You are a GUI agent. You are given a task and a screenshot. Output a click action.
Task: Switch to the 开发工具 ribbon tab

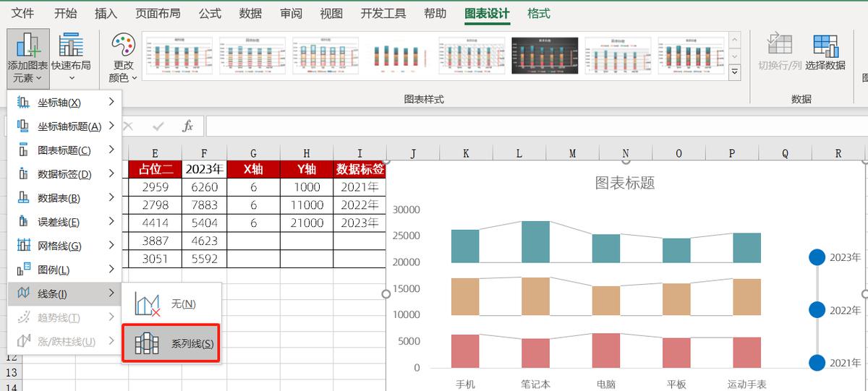[x=383, y=14]
